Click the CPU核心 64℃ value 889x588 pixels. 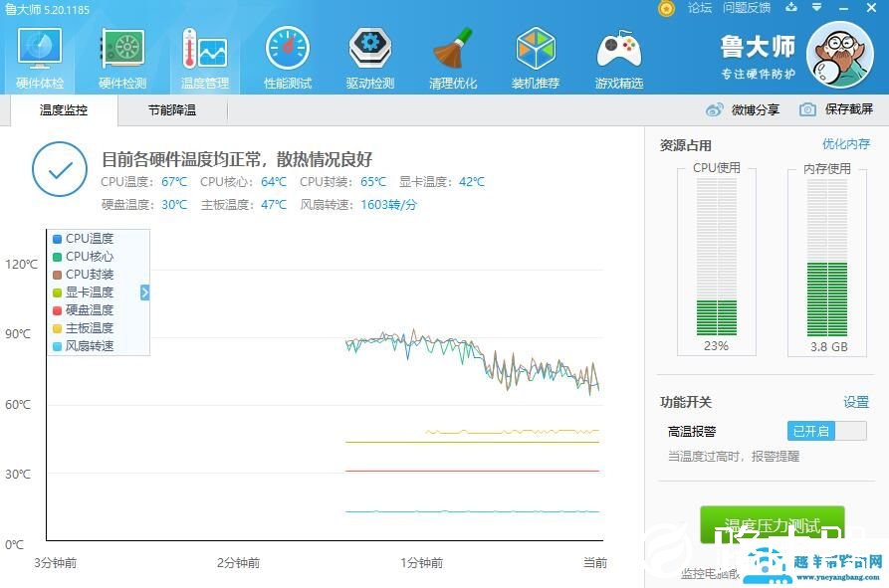(x=274, y=182)
